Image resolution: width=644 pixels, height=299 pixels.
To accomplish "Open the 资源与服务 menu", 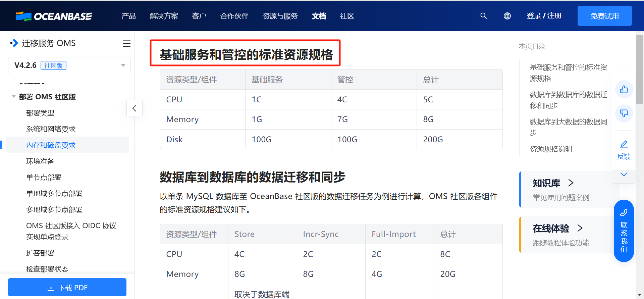I will [x=280, y=16].
